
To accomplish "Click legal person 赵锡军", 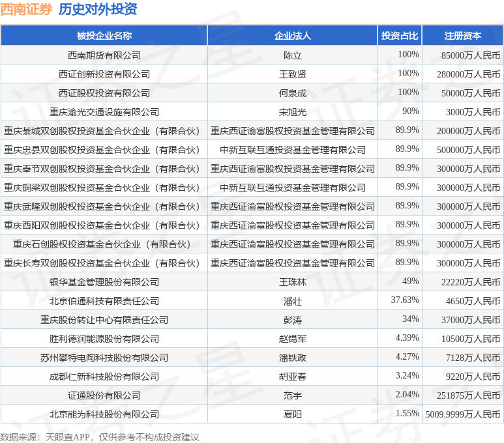I will [x=293, y=339].
